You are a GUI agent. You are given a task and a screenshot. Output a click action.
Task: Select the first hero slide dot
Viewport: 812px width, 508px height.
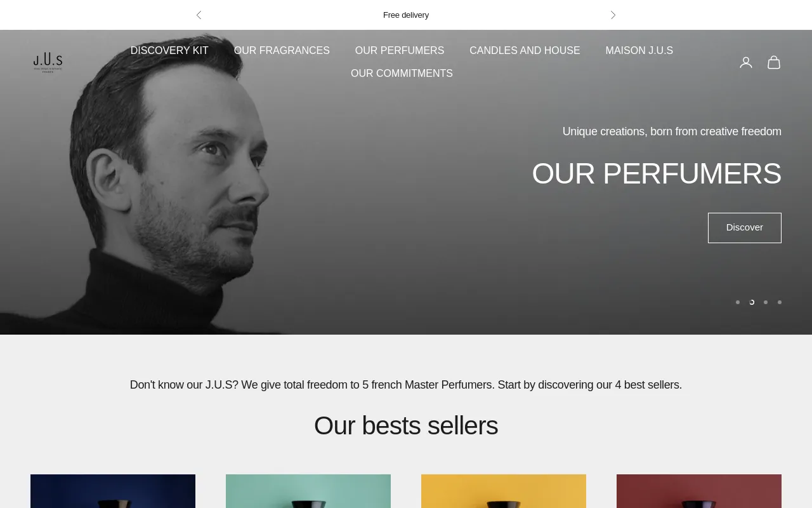click(x=738, y=302)
